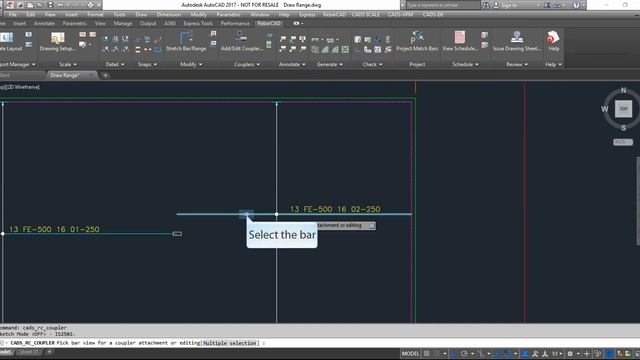Click the MODEL status bar button
The width and height of the screenshot is (640, 360).
coord(410,353)
